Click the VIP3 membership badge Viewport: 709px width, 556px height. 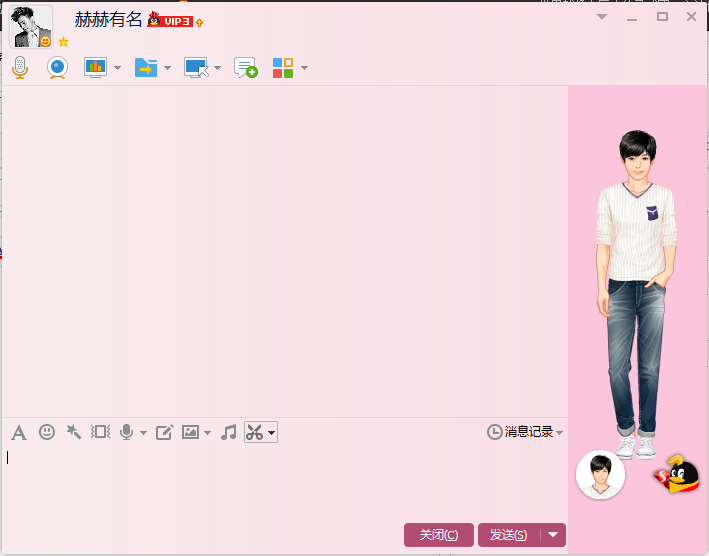coord(170,20)
